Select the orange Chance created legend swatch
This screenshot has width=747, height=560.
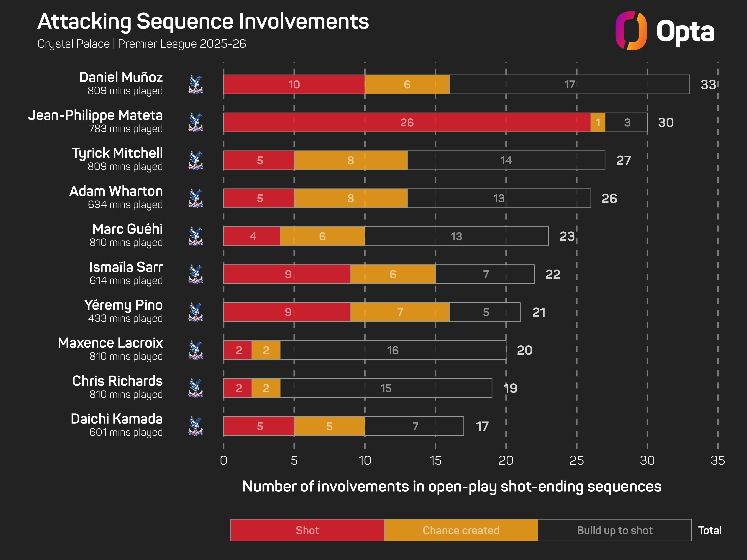click(x=461, y=530)
